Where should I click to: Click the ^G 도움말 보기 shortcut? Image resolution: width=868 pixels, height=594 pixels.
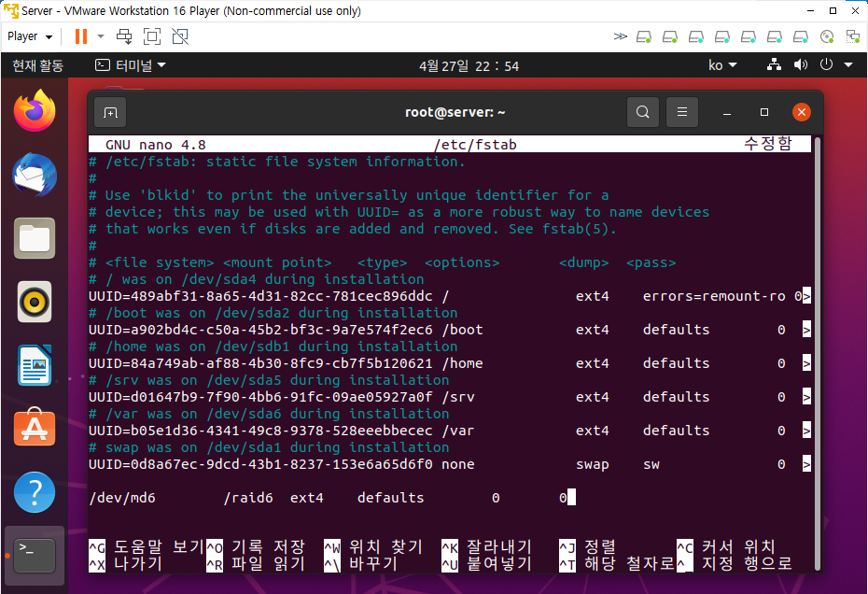147,547
